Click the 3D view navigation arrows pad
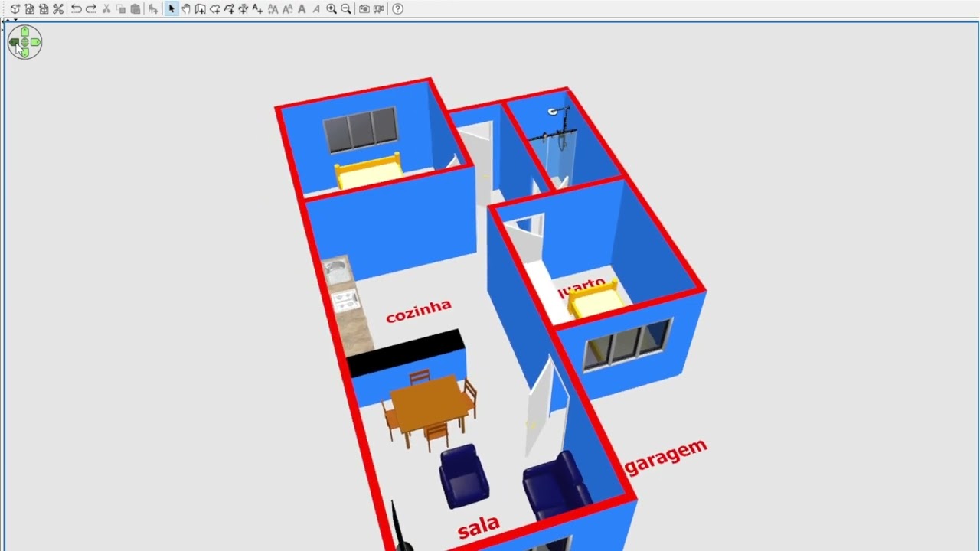980x551 pixels. point(24,42)
